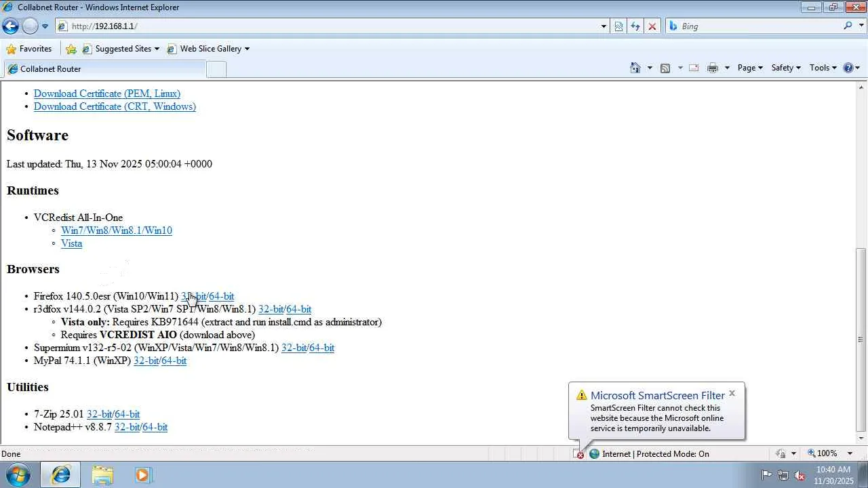Open Download Certificate (CRT, Windows) link
This screenshot has width=868, height=488.
115,106
